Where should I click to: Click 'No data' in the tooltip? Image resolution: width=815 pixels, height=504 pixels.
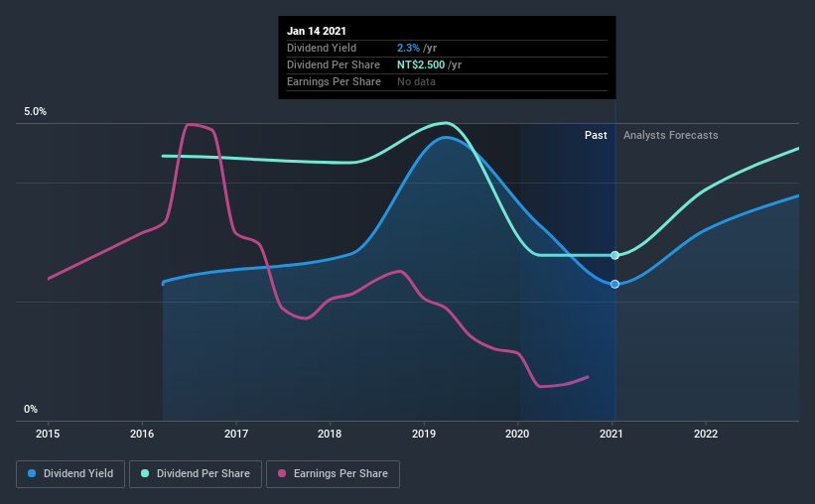[416, 82]
